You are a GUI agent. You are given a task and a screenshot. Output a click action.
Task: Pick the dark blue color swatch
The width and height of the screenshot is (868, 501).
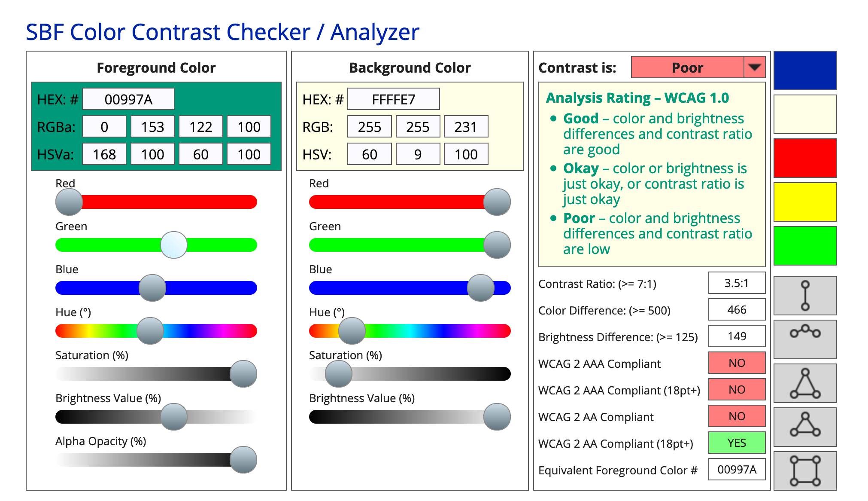click(x=805, y=70)
